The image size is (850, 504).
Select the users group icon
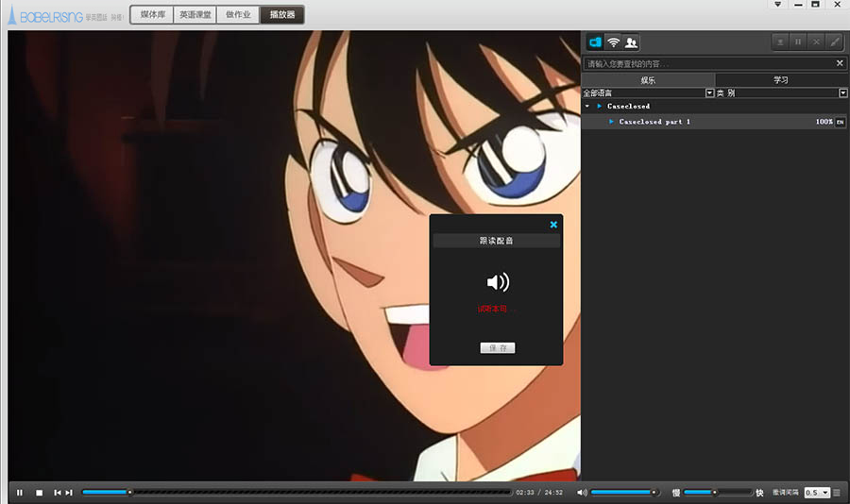point(631,42)
